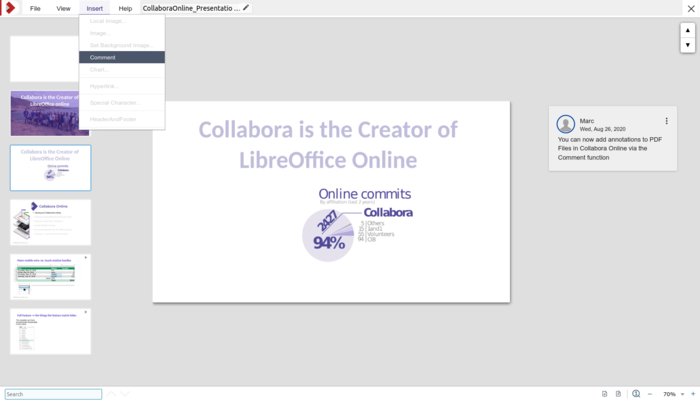Click the CollaboraOnline_Presentatio document title
This screenshot has height=402, width=700.
click(x=191, y=8)
